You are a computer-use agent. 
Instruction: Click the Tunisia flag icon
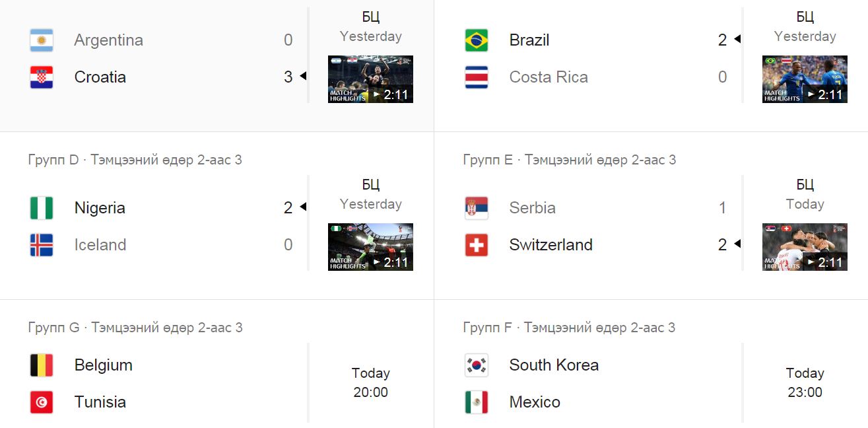point(42,402)
